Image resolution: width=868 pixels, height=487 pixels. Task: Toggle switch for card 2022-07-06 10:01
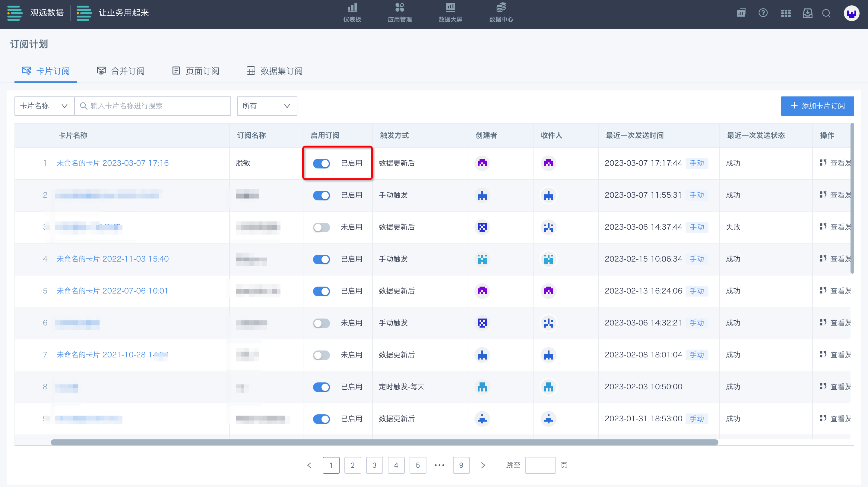pyautogui.click(x=322, y=291)
